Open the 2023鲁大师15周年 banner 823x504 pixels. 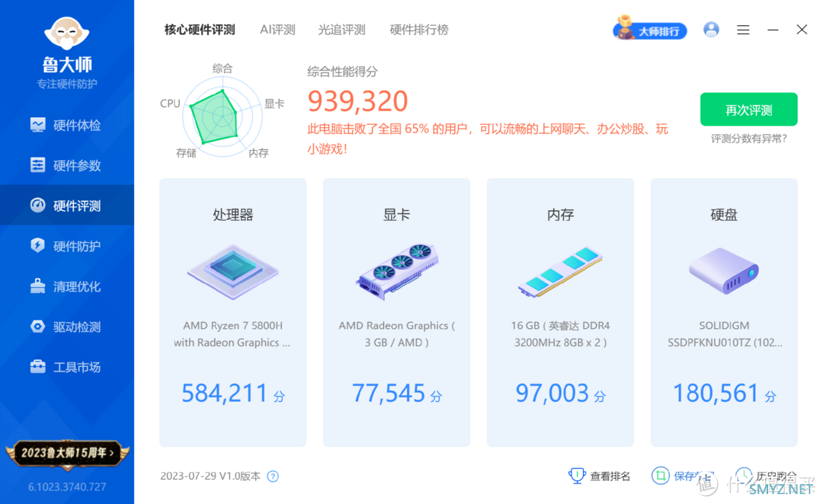pyautogui.click(x=67, y=453)
